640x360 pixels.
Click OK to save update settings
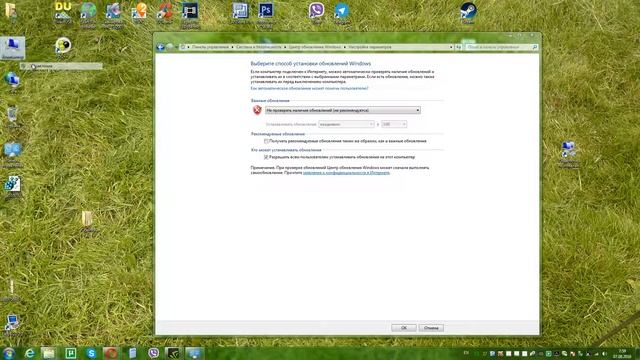tap(404, 328)
